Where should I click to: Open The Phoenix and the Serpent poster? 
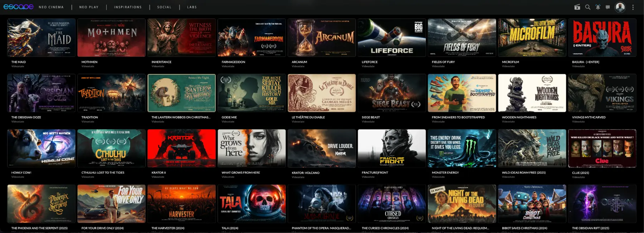click(x=42, y=204)
